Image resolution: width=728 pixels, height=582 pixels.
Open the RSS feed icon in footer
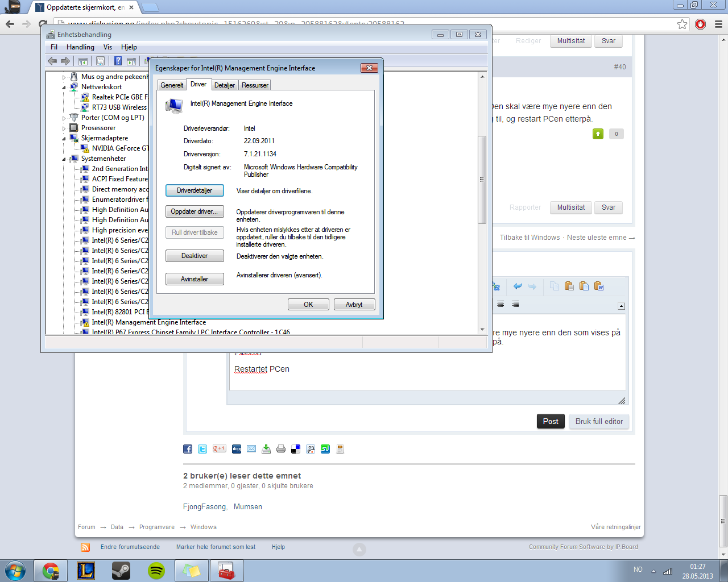[x=85, y=547]
